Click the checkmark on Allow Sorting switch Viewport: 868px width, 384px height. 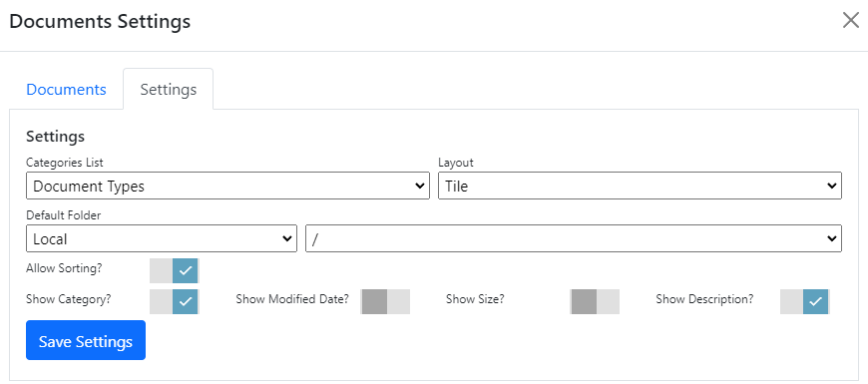[x=186, y=270]
